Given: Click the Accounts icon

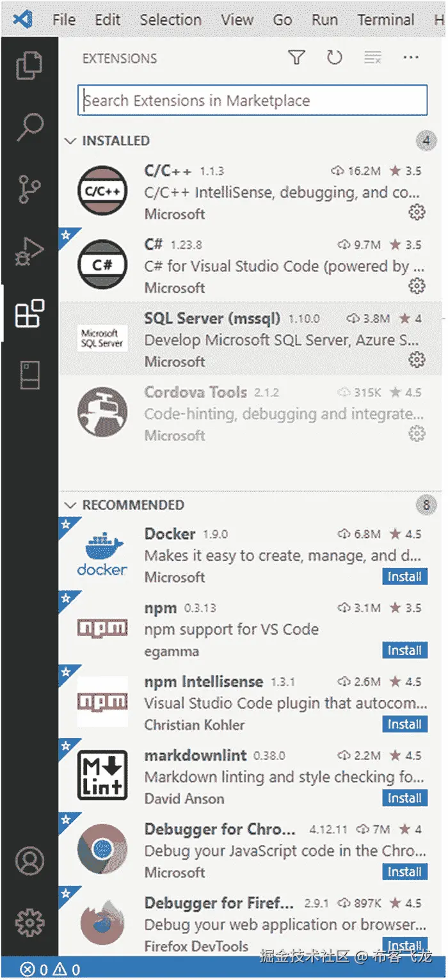Looking at the screenshot, I should pyautogui.click(x=29, y=861).
